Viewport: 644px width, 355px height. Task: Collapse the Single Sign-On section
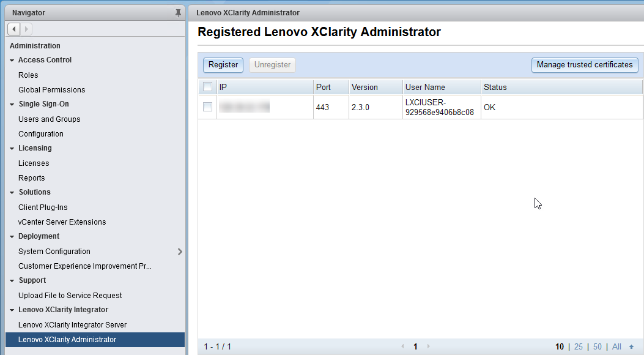click(12, 105)
